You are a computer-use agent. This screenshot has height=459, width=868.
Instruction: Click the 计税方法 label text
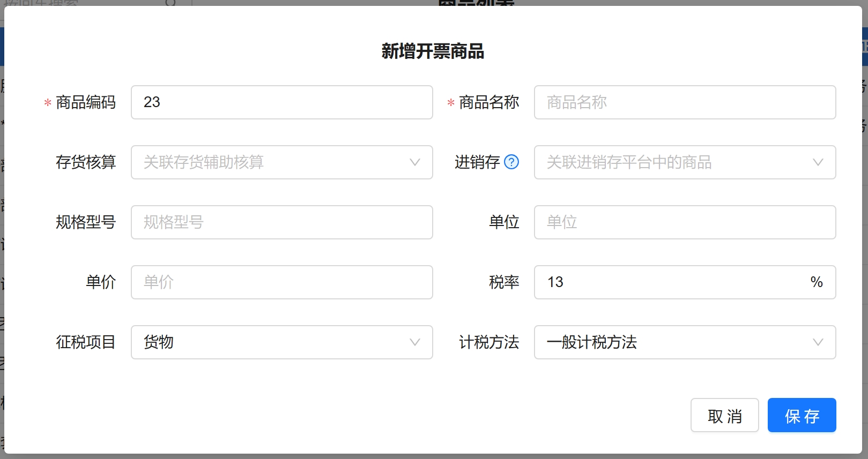pyautogui.click(x=489, y=342)
